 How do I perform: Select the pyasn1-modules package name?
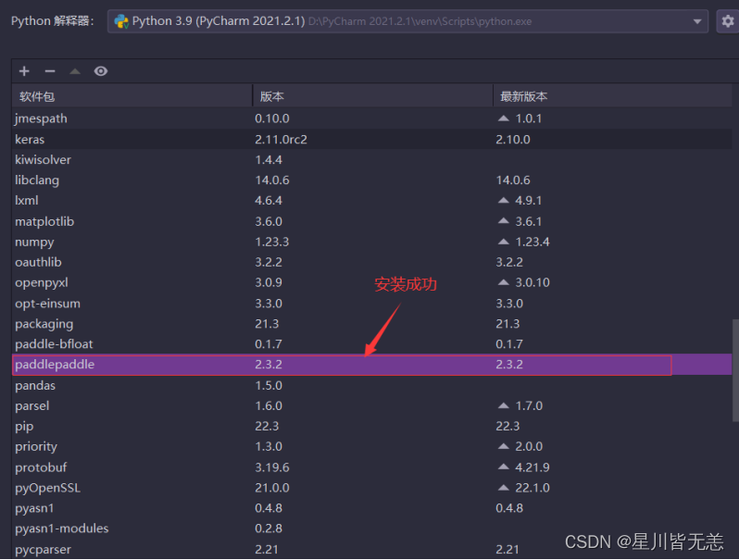tap(62, 529)
